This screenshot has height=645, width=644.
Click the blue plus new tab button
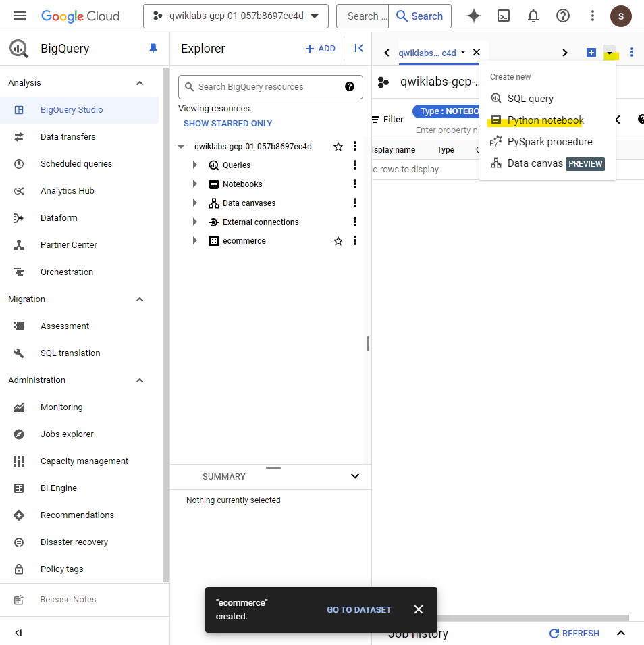[x=591, y=53]
